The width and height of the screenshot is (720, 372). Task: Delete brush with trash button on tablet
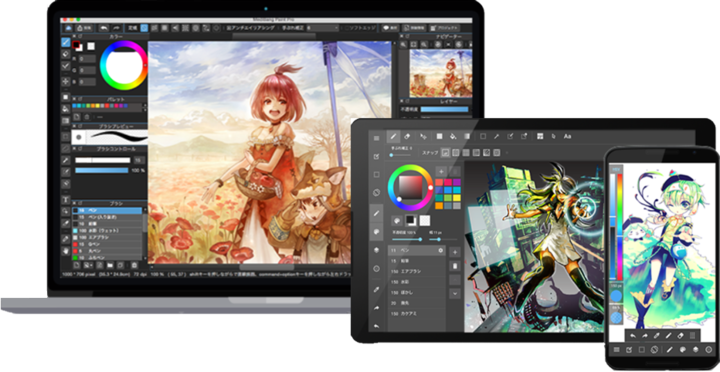(x=455, y=266)
